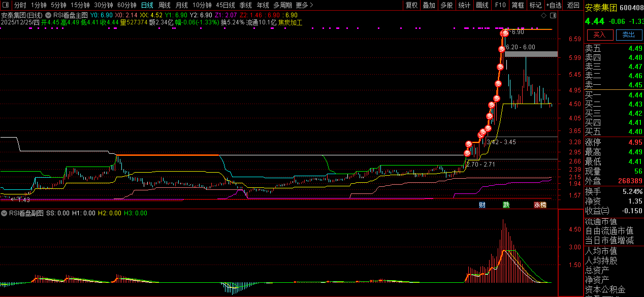Image resolution: width=644 pixels, height=297 pixels.
Task: Toggle 简框 simple frame mode
Action: tap(518, 5)
